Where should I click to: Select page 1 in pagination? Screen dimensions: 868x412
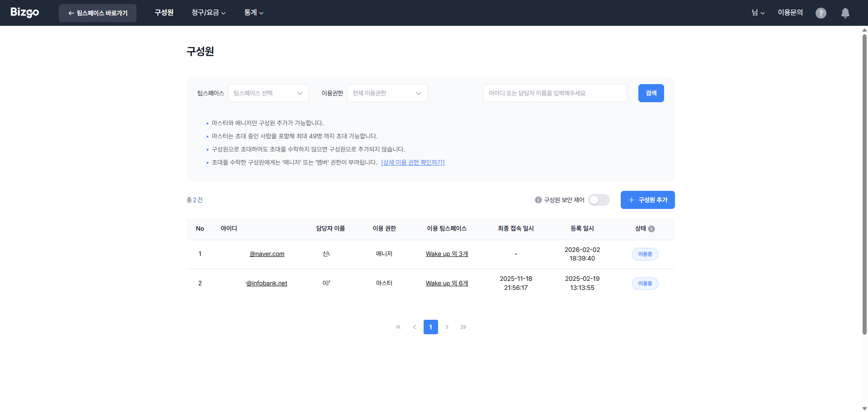(431, 327)
